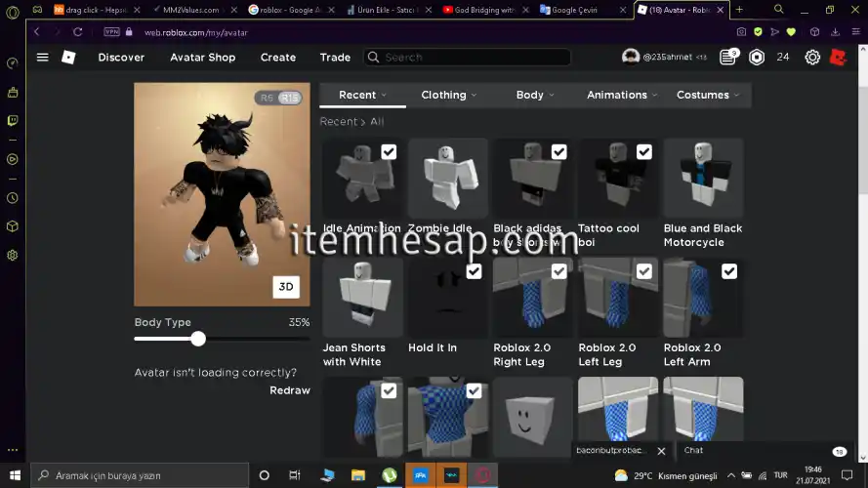Screen dimensions: 868x488
Task: Switch avatar preview to 3D view
Action: tap(286, 287)
